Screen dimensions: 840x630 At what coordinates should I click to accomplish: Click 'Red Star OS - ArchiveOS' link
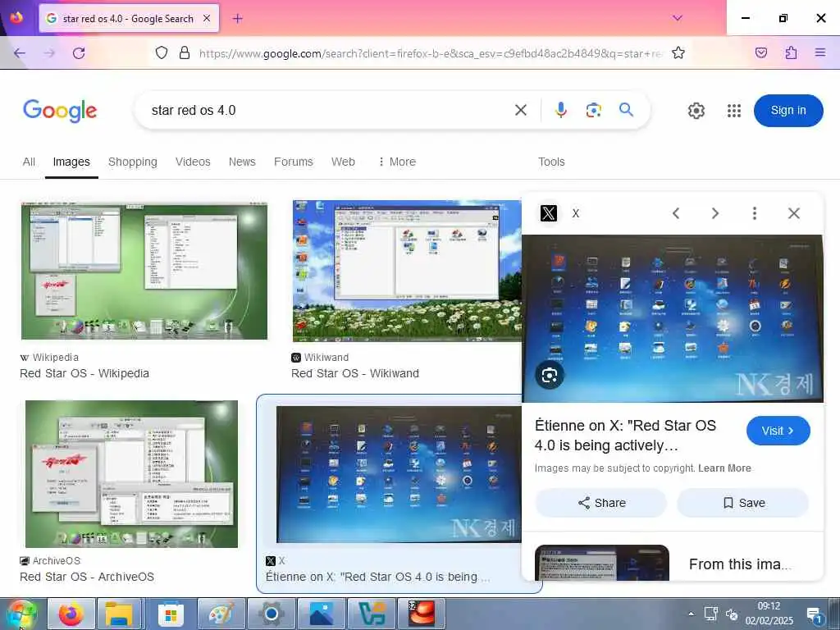coord(87,577)
